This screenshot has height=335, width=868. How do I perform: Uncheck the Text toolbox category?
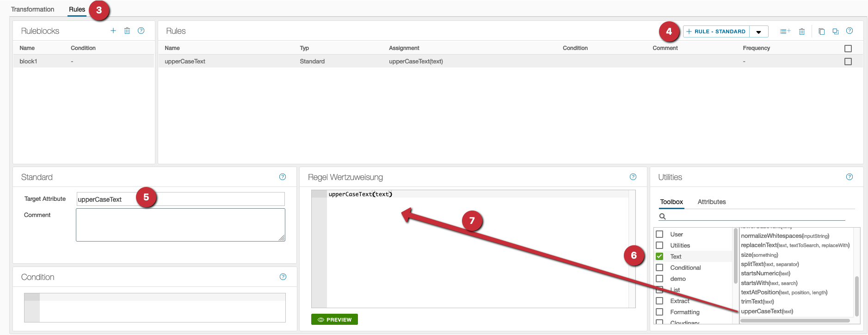pos(659,256)
